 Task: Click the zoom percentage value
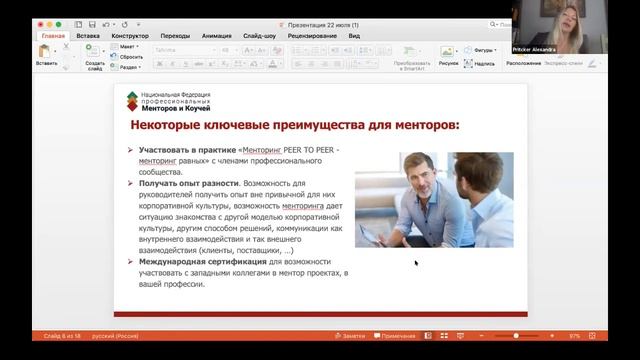(574, 336)
